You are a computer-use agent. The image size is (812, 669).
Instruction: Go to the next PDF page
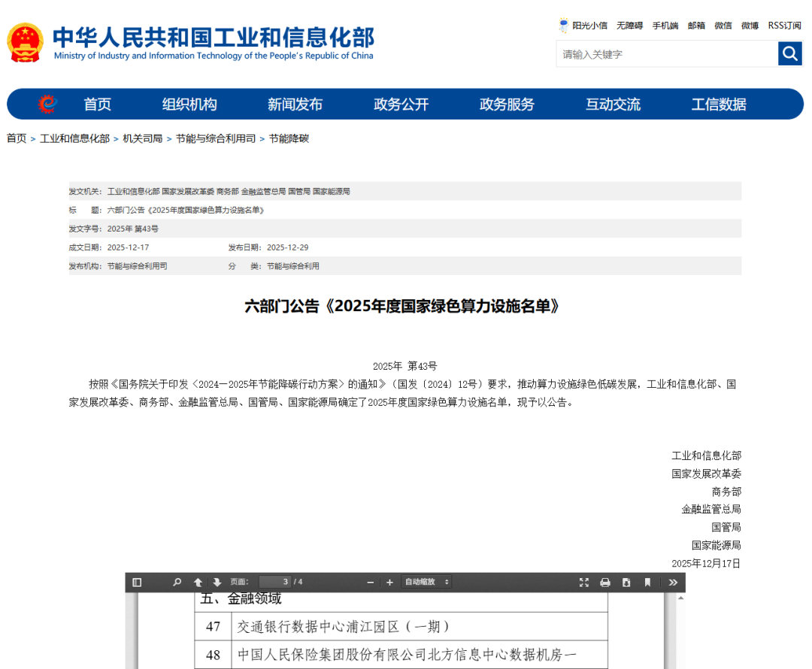[217, 582]
